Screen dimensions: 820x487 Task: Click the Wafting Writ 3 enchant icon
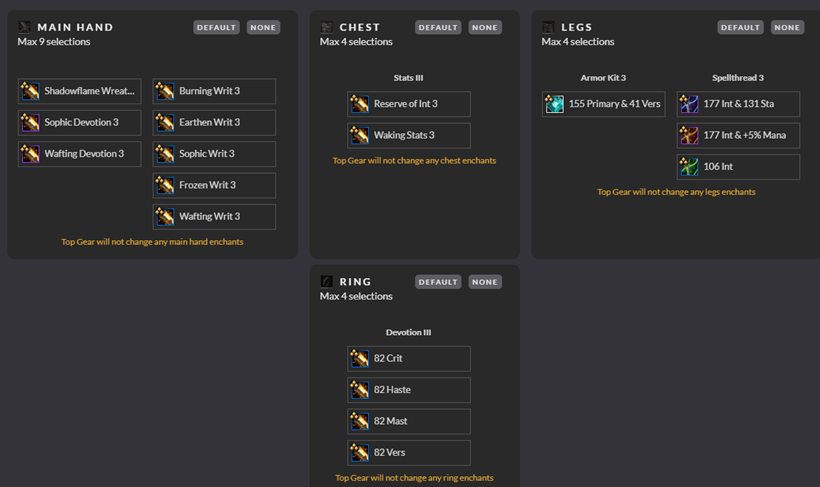click(x=165, y=217)
